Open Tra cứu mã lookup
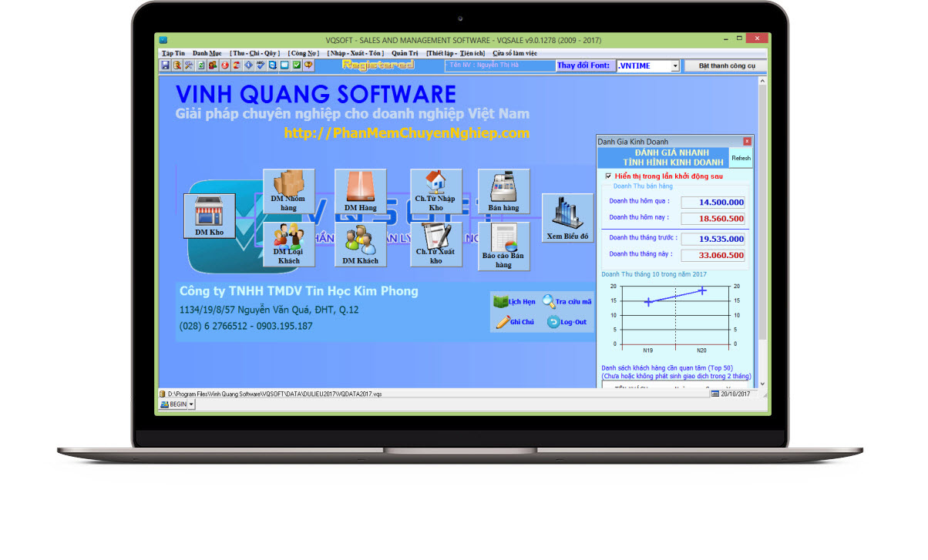928x560 pixels. [x=567, y=302]
